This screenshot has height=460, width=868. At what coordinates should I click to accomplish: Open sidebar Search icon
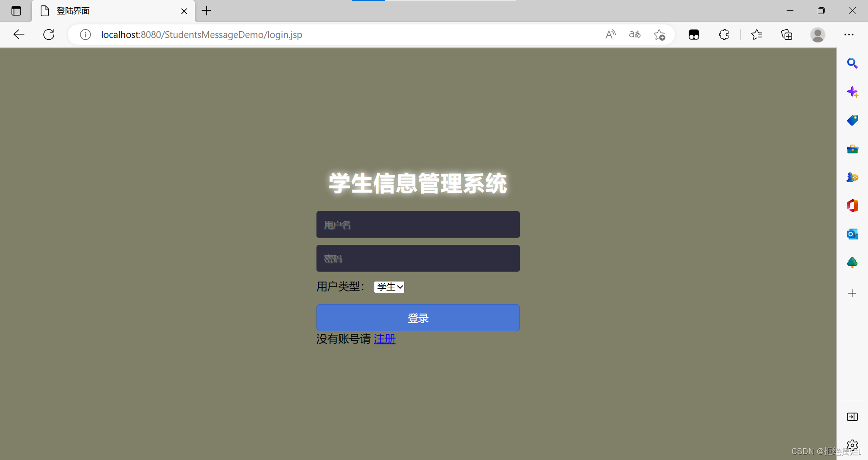[852, 63]
